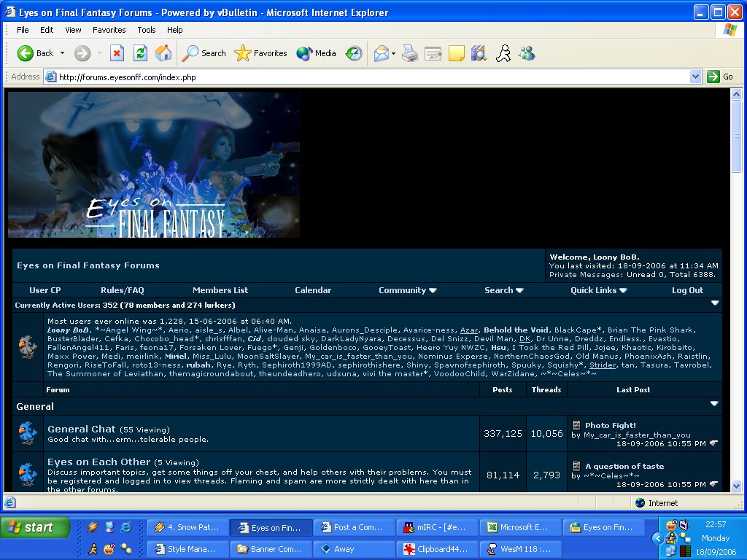Open the Favorites pane with the star button
Image resolution: width=747 pixels, height=560 pixels.
(x=260, y=53)
